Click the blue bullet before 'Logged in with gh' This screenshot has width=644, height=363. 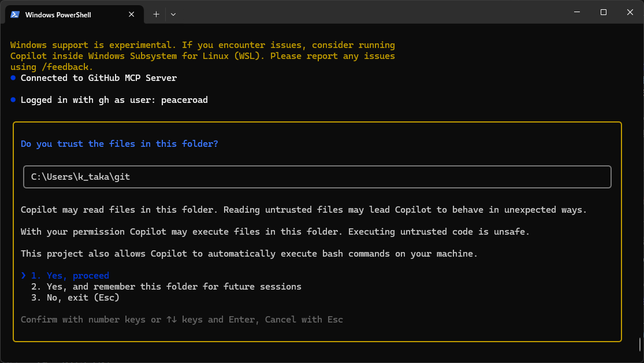[x=13, y=99]
